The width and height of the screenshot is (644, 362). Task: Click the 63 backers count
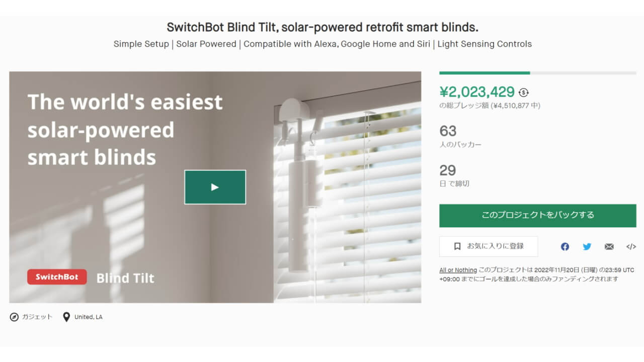[x=448, y=131]
